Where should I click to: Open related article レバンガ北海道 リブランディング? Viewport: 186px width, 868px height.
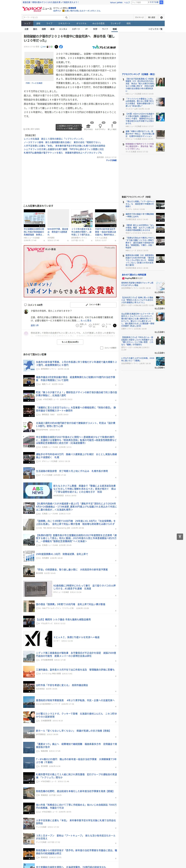[x=54, y=139]
